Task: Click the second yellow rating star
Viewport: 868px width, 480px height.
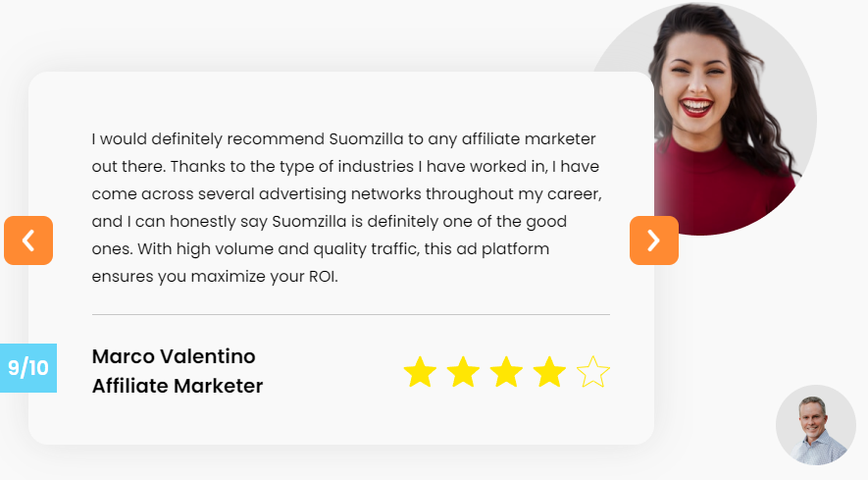Action: (463, 372)
